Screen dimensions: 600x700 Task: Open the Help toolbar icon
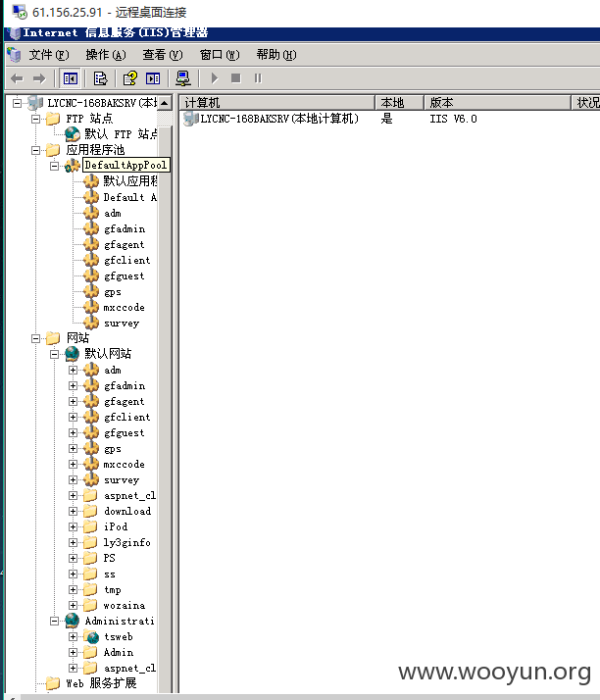pos(130,78)
